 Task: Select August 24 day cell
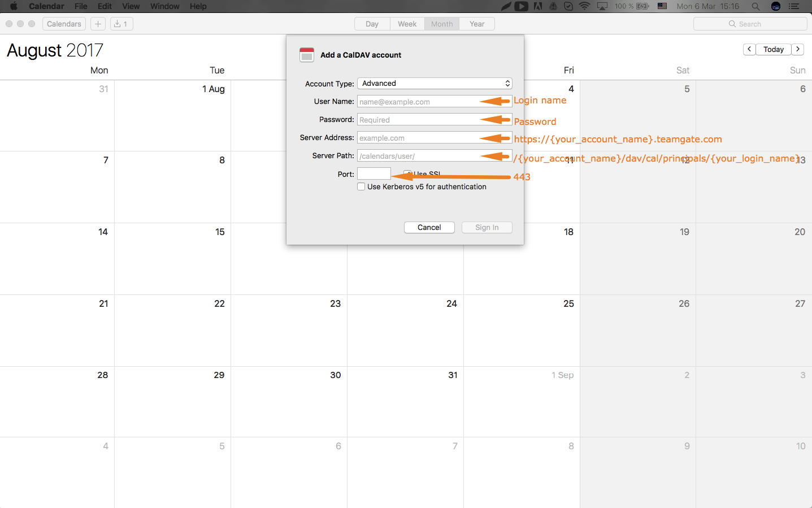405,330
